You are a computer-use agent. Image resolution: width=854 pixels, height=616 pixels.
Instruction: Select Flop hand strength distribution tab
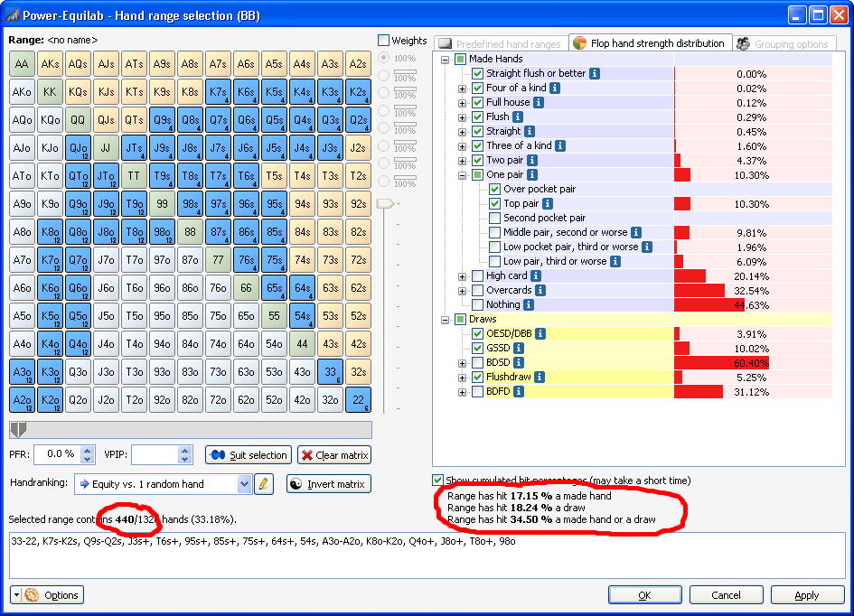[x=650, y=43]
